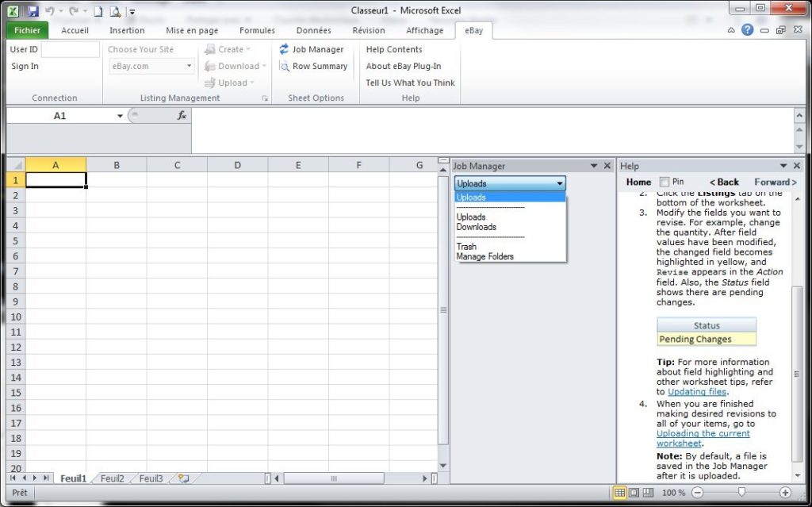Viewport: 812px width, 507px height.
Task: Toggle the Pin checkbox in Help pane
Action: 664,182
